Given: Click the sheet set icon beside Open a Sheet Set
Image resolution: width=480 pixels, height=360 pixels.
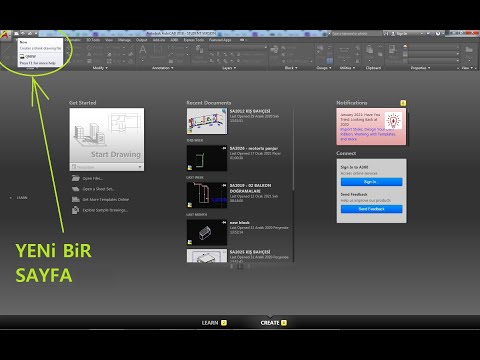Looking at the screenshot, I should pos(76,189).
